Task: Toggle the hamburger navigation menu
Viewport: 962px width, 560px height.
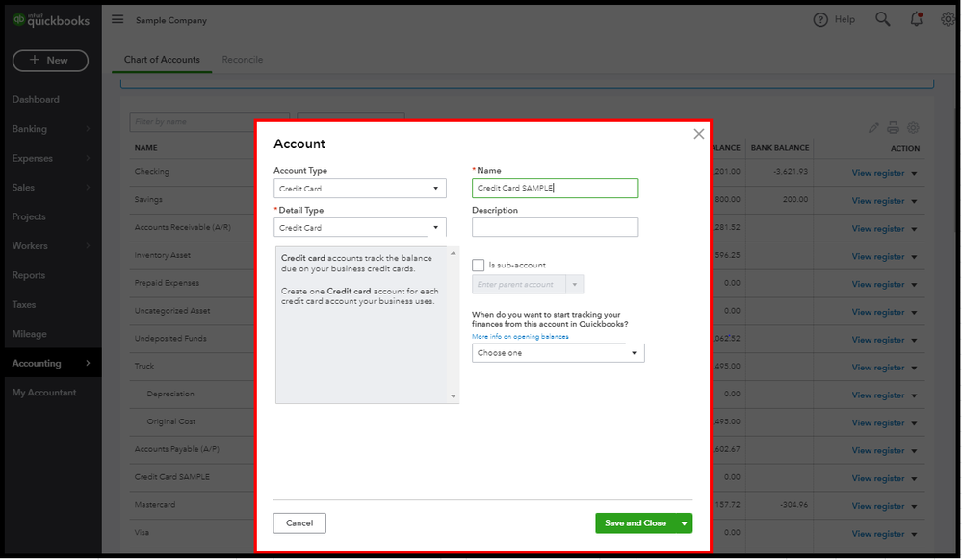Action: click(x=117, y=19)
